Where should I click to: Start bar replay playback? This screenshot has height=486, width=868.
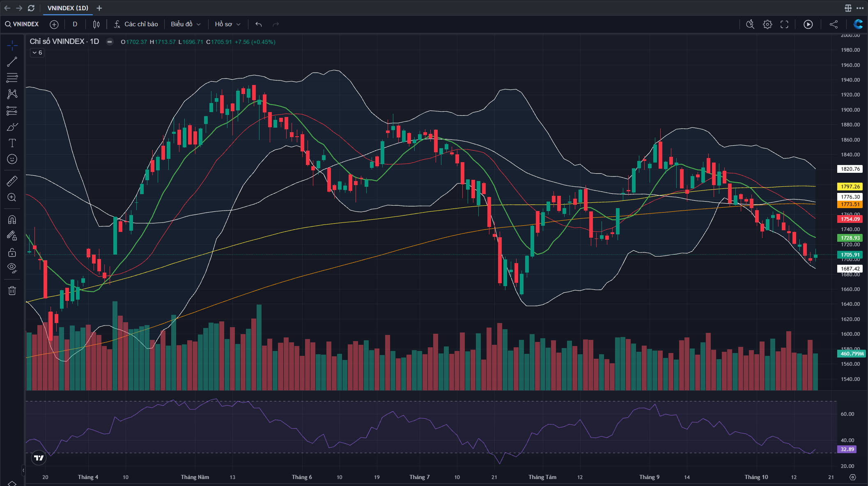click(808, 24)
